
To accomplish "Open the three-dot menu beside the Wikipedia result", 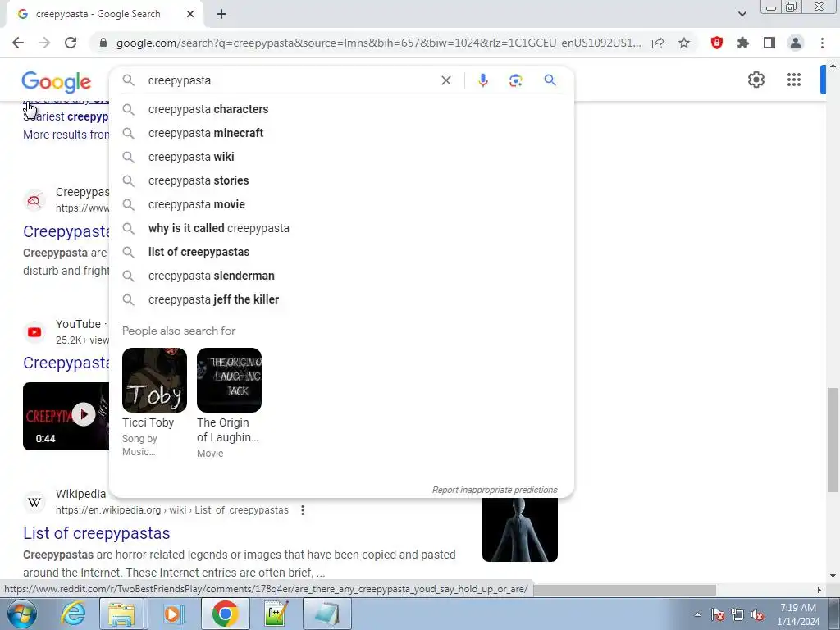I will point(303,510).
